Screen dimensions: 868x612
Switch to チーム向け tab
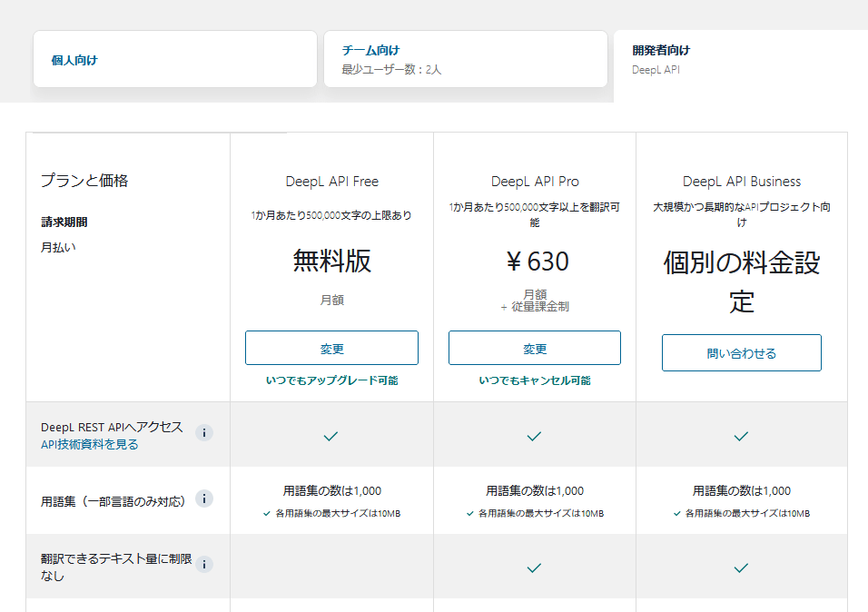pyautogui.click(x=466, y=59)
